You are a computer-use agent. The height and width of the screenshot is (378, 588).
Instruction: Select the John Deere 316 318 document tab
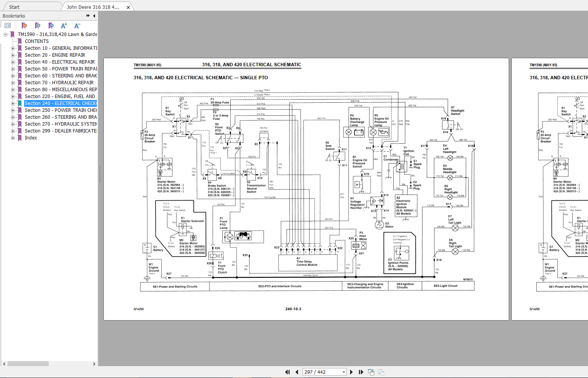[93, 7]
